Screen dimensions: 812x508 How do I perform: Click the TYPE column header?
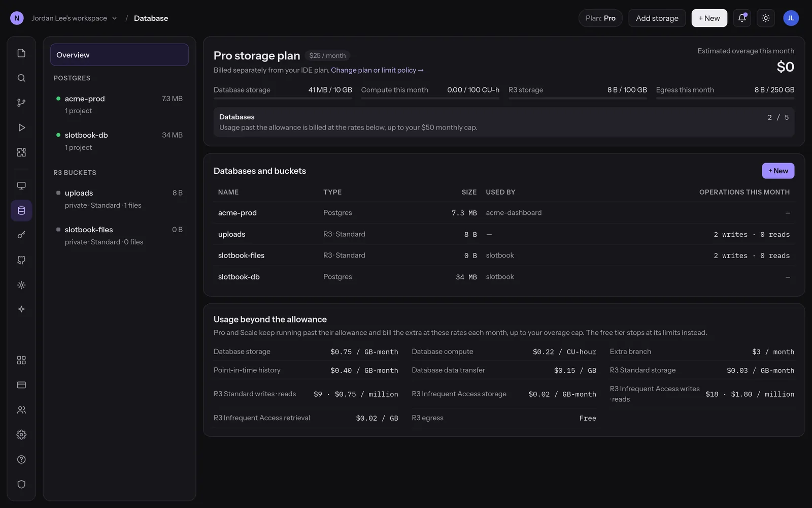pos(332,192)
